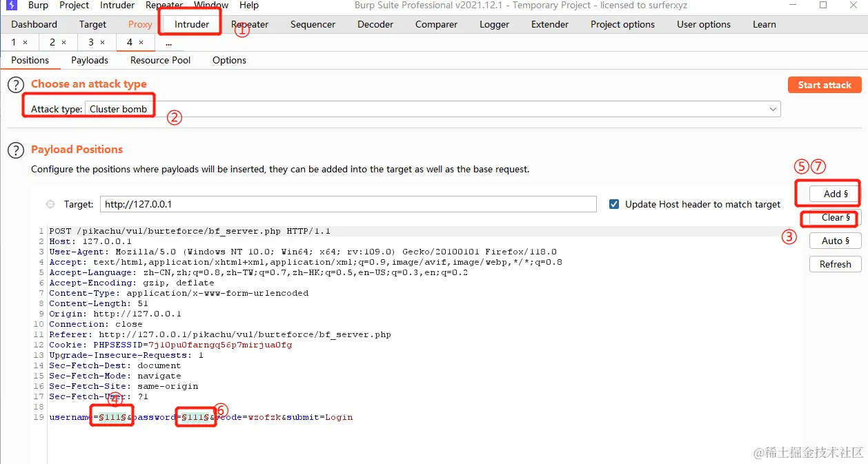Viewport: 868px width, 464px height.
Task: Open the Project menu
Action: (x=75, y=5)
